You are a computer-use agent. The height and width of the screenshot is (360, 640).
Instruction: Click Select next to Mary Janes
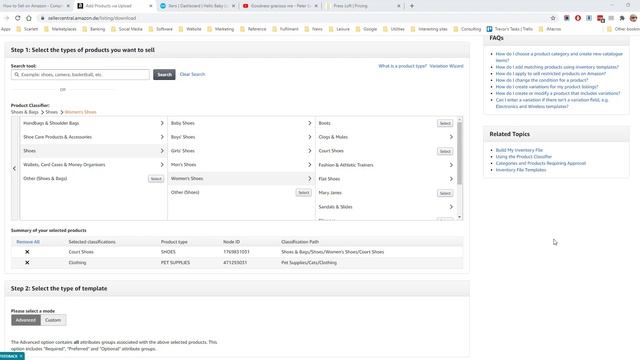click(445, 193)
